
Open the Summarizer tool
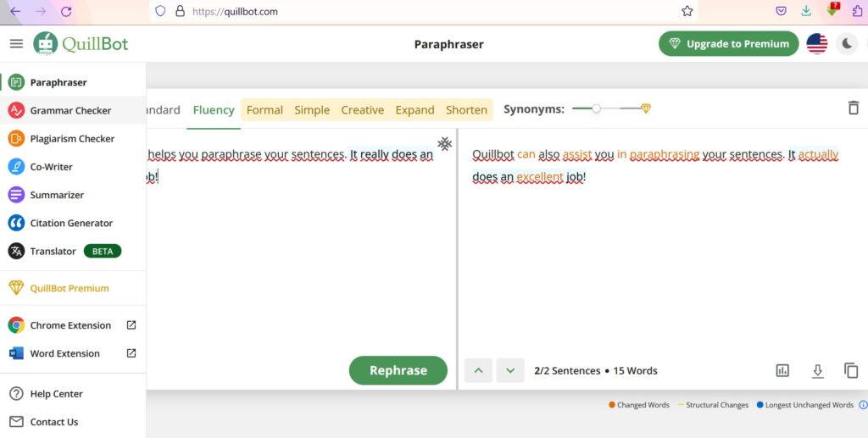tap(57, 195)
